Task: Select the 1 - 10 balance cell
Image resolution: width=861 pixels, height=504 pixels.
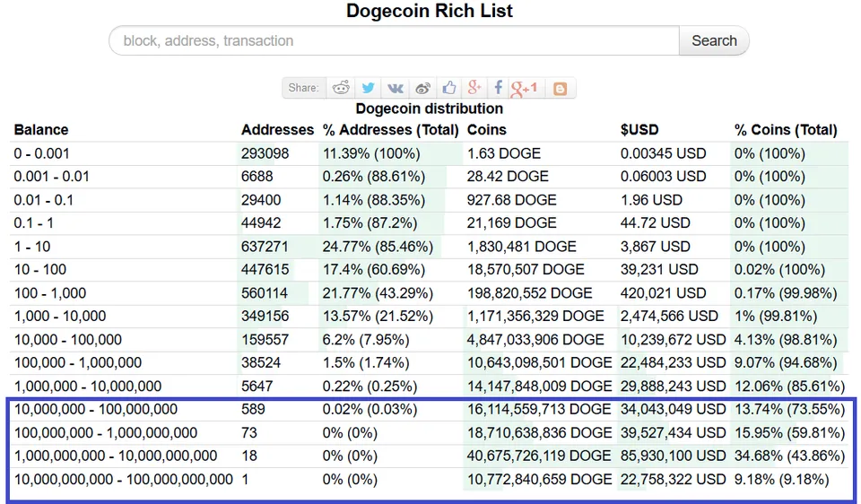Action: click(32, 247)
